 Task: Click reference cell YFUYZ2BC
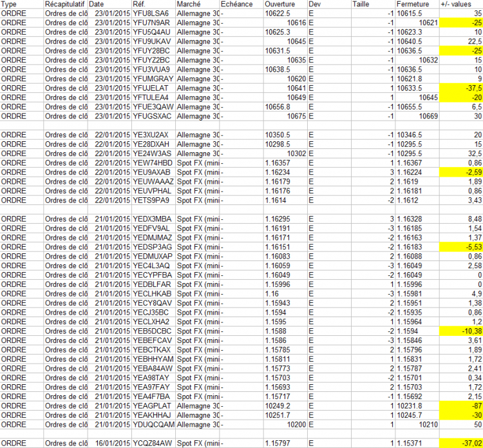[x=154, y=60]
